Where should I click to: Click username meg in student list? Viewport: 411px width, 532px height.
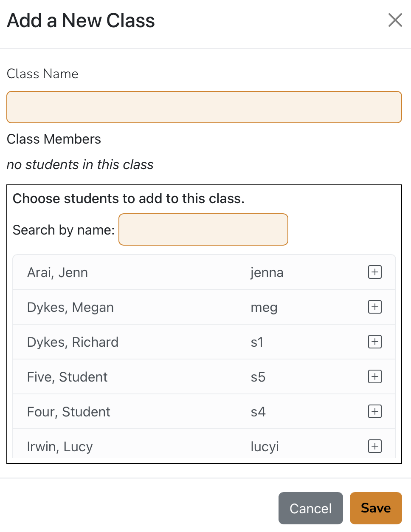pos(264,307)
